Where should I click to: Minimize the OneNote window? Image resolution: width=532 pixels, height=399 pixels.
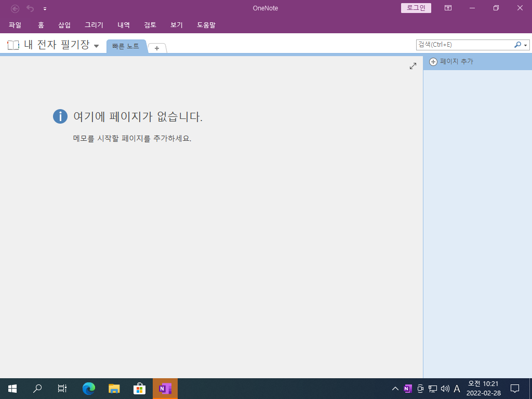(472, 8)
